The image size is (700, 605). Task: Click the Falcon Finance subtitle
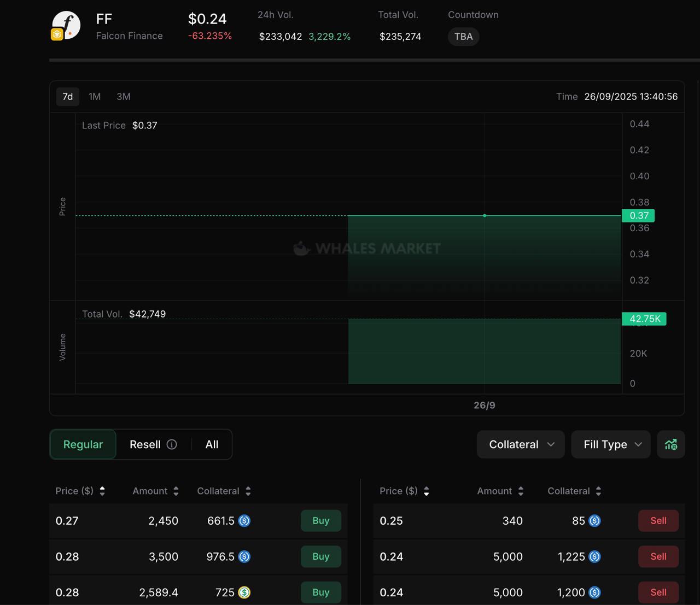click(x=130, y=36)
